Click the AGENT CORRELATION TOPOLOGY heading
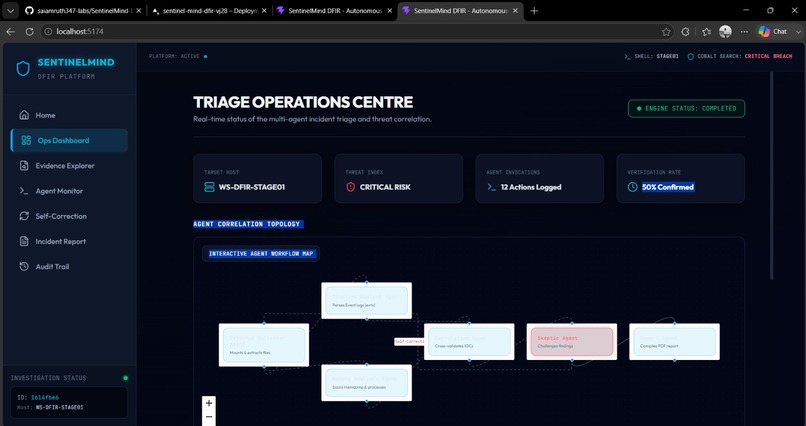The width and height of the screenshot is (806, 426). 248,224
